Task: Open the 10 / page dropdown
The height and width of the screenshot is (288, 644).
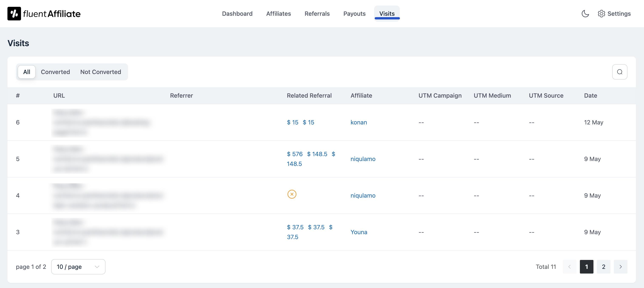Action: (x=78, y=267)
